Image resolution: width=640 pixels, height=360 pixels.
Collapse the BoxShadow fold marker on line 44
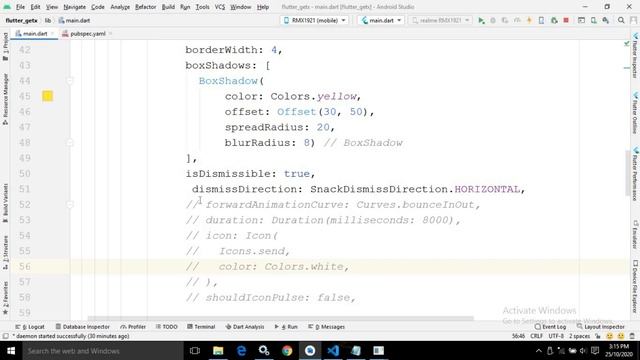[70, 81]
